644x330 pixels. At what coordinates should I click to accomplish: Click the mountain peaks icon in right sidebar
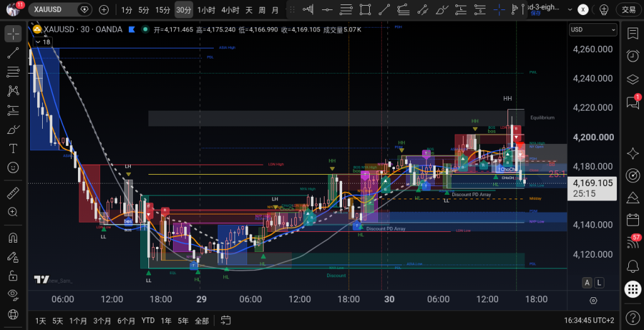click(633, 198)
